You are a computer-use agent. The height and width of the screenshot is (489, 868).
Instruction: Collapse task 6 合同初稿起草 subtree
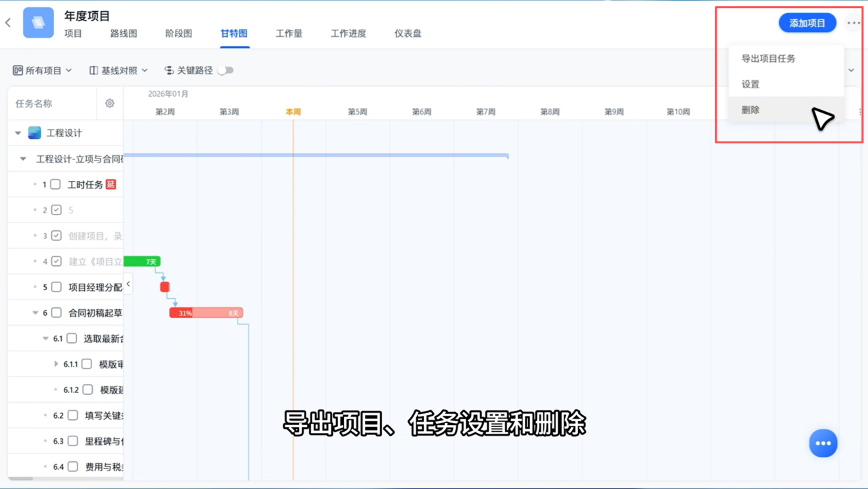[x=36, y=313]
